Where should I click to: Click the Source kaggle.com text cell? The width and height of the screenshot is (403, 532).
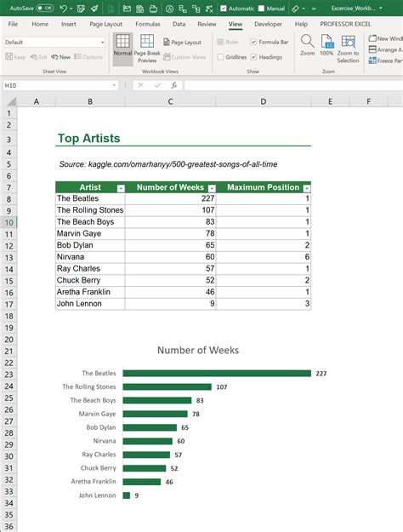pyautogui.click(x=168, y=164)
